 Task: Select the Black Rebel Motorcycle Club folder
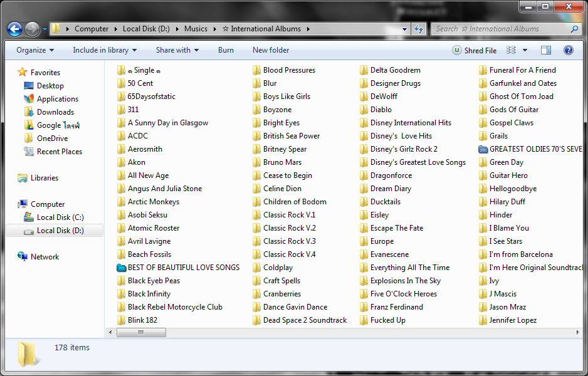point(169,307)
